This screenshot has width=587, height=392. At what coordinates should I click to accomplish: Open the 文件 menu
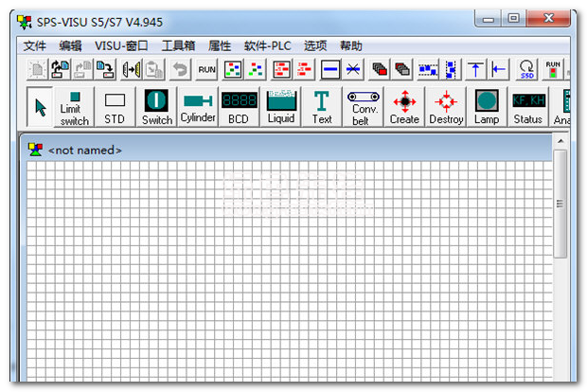pyautogui.click(x=34, y=45)
